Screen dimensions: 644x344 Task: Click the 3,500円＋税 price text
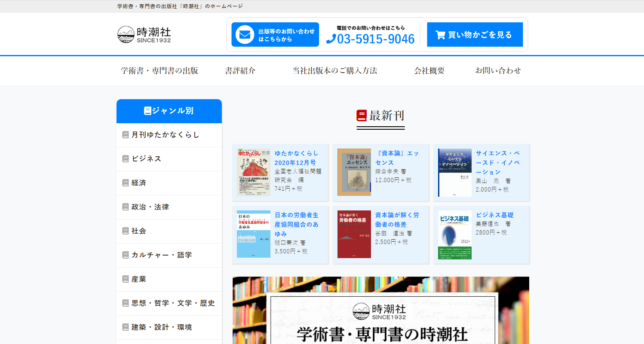click(291, 251)
